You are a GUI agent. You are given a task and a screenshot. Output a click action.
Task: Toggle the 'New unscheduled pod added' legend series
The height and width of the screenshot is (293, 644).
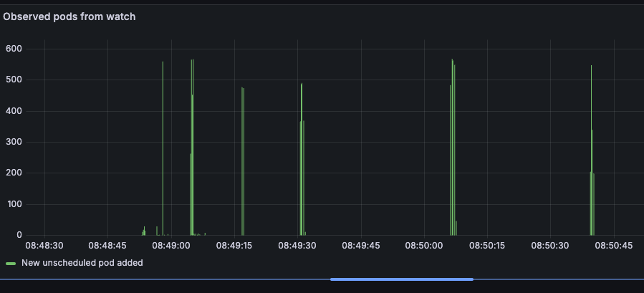tap(82, 263)
